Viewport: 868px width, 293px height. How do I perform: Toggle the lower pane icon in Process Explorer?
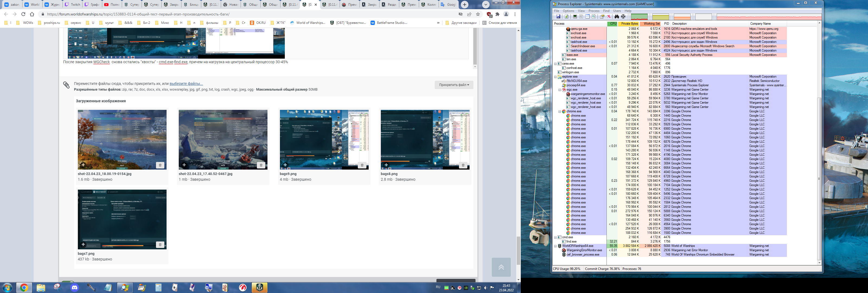[x=587, y=17]
